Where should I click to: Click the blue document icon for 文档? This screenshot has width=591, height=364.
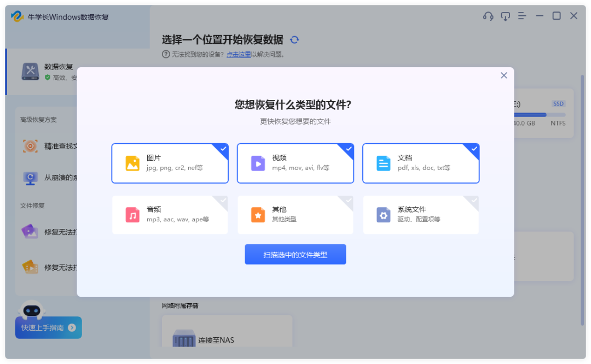(x=383, y=163)
